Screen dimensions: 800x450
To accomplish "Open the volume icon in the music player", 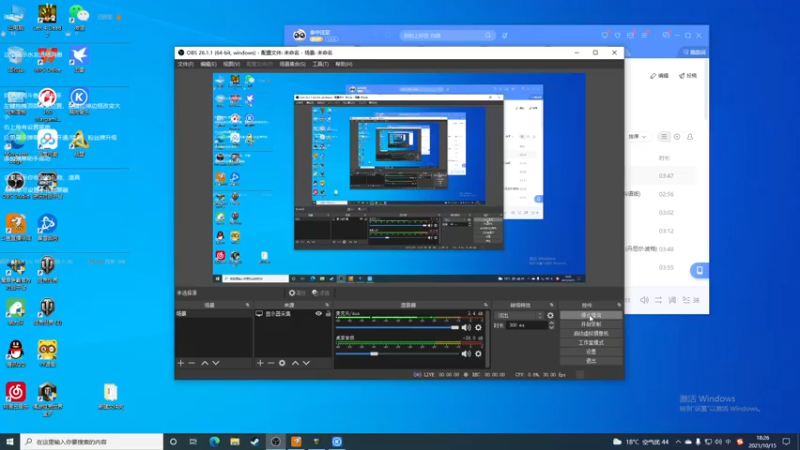I will (644, 300).
